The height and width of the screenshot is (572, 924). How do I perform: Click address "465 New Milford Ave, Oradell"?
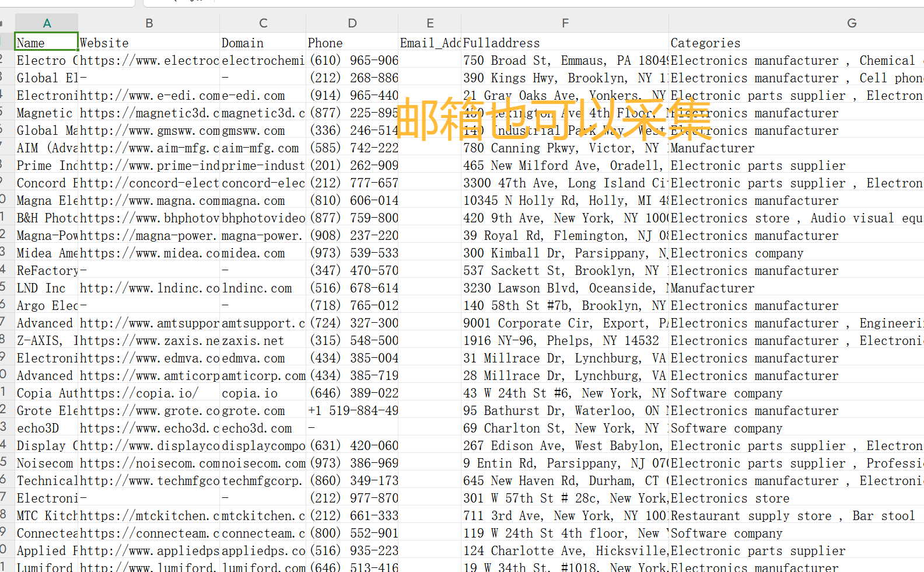click(565, 165)
